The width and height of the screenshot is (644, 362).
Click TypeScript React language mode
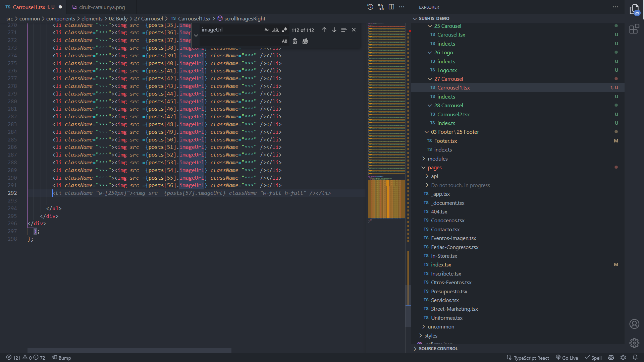[531, 358]
